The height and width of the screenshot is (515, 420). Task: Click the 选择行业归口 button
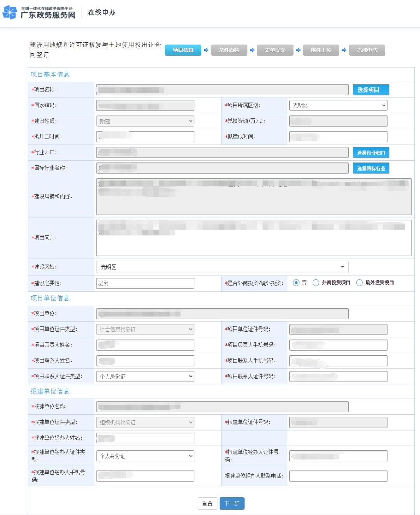coord(371,153)
